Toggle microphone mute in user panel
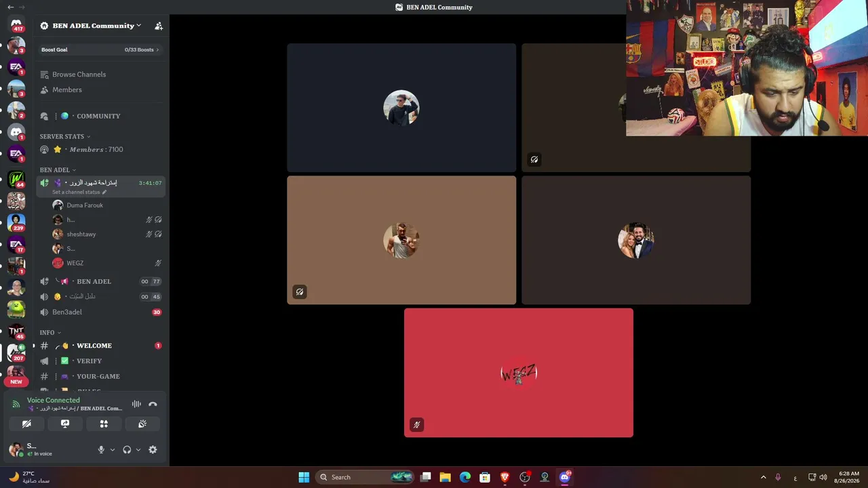The width and height of the screenshot is (868, 488). tap(101, 450)
